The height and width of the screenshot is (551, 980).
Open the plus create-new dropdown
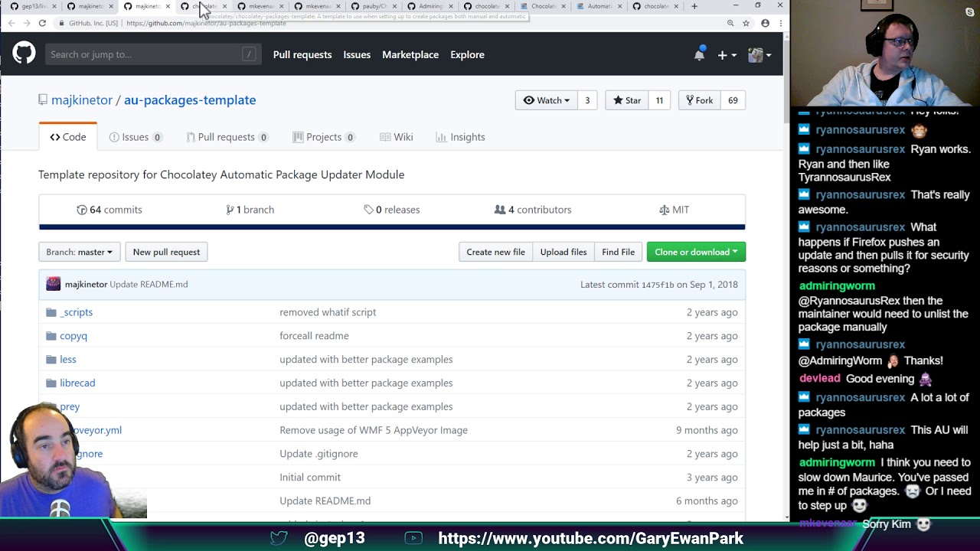tap(727, 54)
